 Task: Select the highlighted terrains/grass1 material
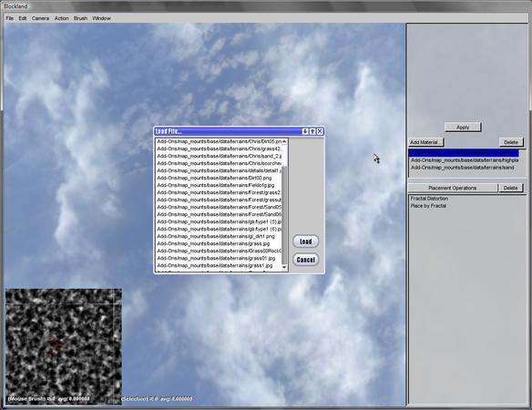pyautogui.click(x=464, y=153)
